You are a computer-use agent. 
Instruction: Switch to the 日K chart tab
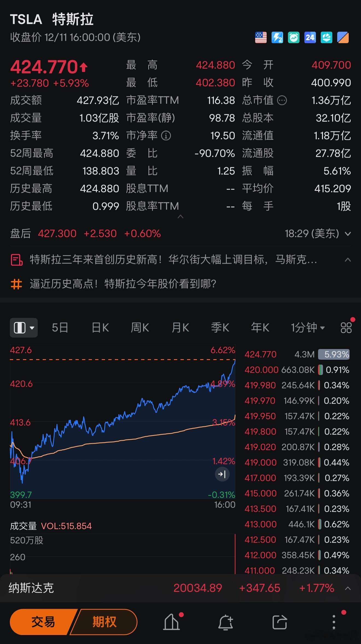click(x=100, y=327)
